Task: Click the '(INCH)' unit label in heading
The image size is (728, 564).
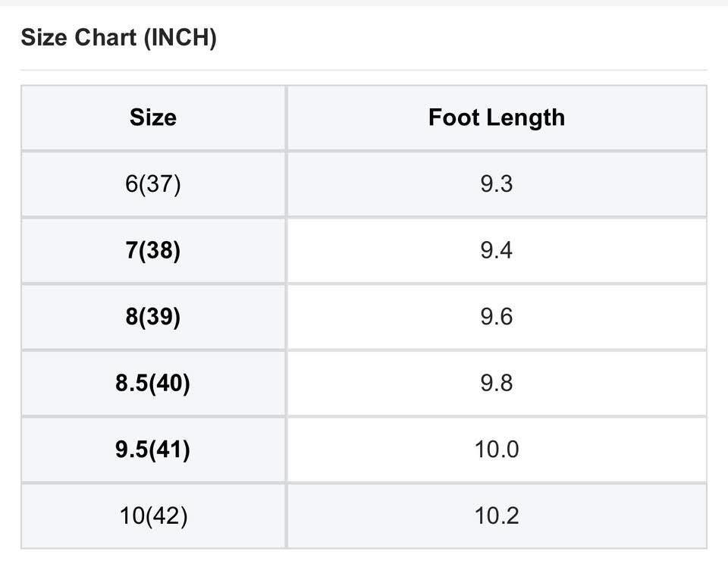Action: [180, 37]
